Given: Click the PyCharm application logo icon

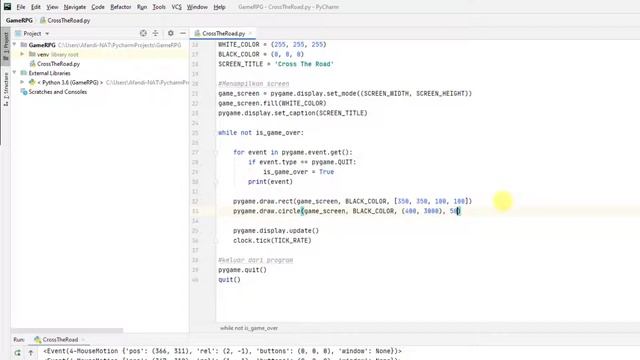Looking at the screenshot, I should [7, 7].
